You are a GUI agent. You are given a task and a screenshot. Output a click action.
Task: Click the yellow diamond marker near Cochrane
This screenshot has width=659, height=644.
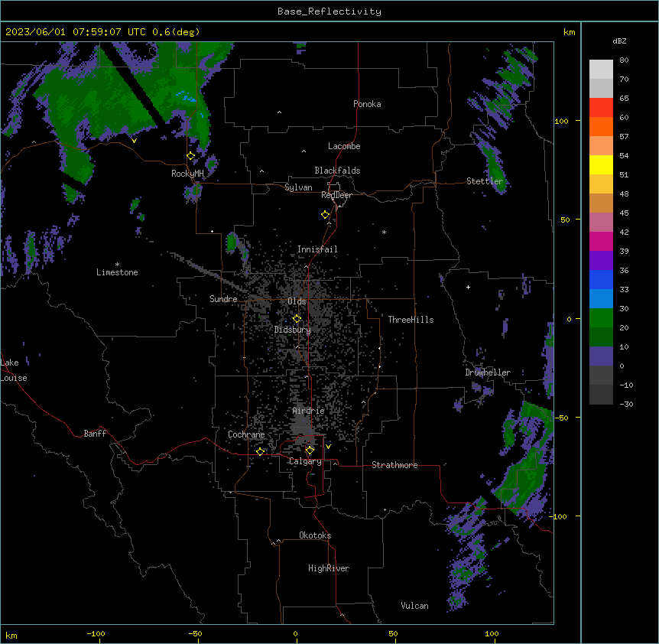tap(260, 452)
